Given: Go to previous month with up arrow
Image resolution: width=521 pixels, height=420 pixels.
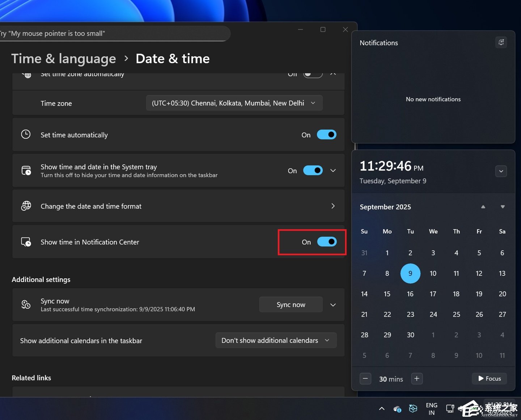Looking at the screenshot, I should pyautogui.click(x=483, y=207).
